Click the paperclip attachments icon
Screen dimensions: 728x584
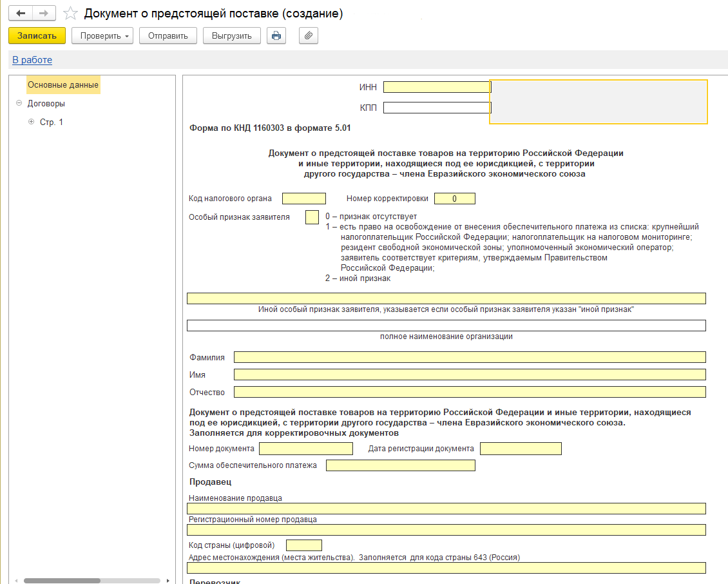coord(309,35)
